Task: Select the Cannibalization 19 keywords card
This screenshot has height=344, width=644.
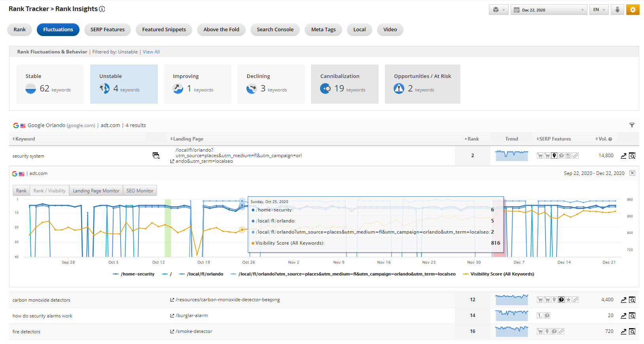Action: click(344, 84)
